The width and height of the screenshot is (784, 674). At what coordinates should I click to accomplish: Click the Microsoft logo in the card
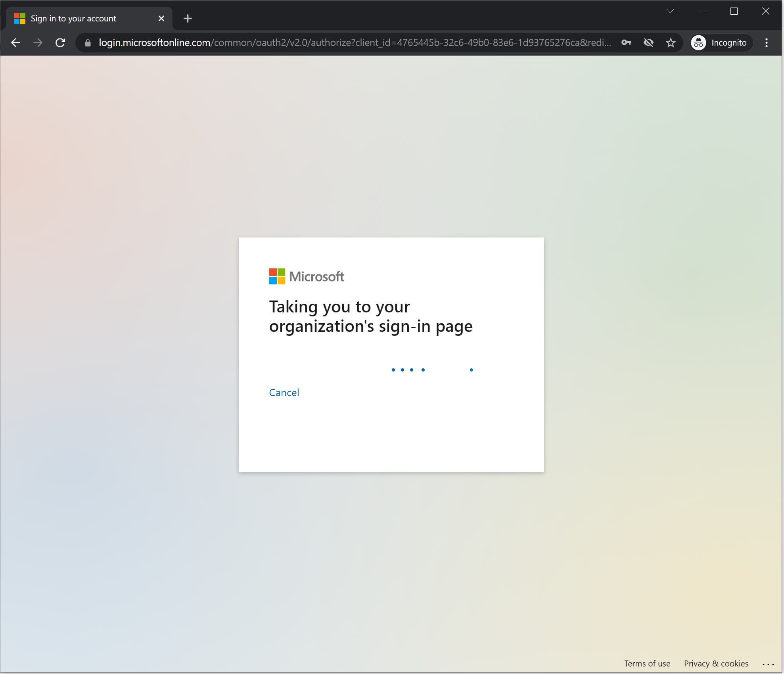pos(307,276)
